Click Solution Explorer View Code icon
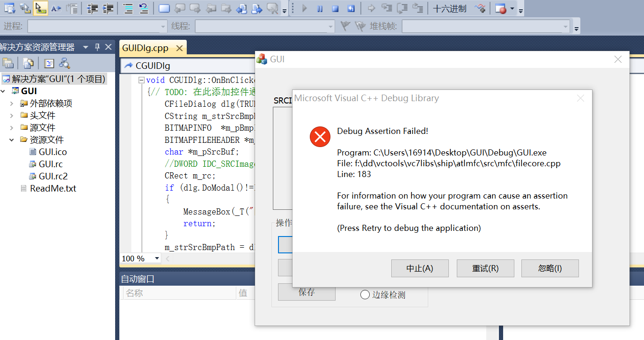Image resolution: width=644 pixels, height=340 pixels. (49, 63)
